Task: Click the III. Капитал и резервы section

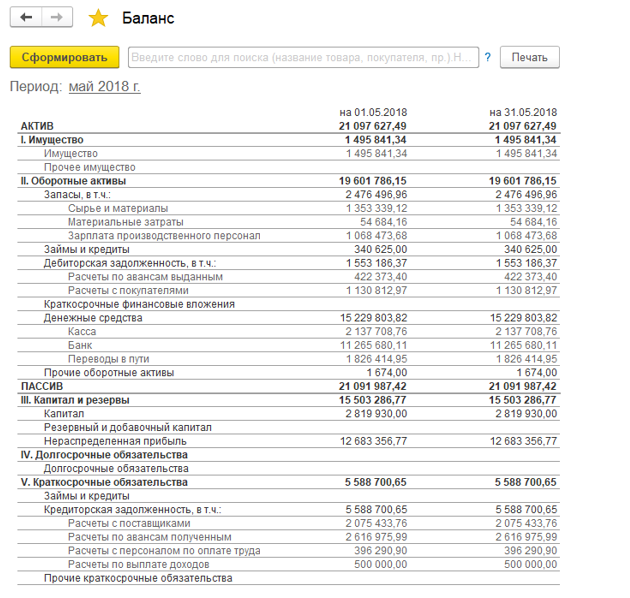Action: click(74, 399)
